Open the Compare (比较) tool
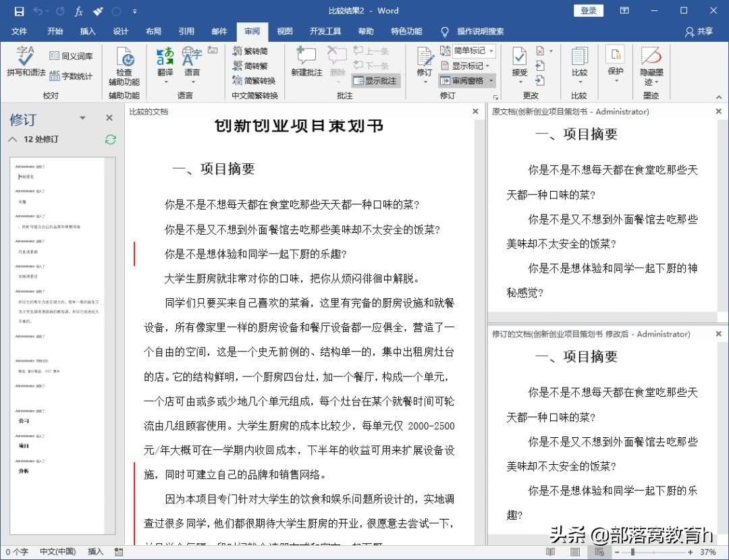The width and height of the screenshot is (729, 560). [x=579, y=65]
